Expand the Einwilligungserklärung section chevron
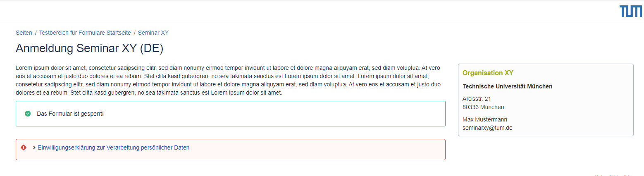This screenshot has height=176, width=644. point(34,147)
